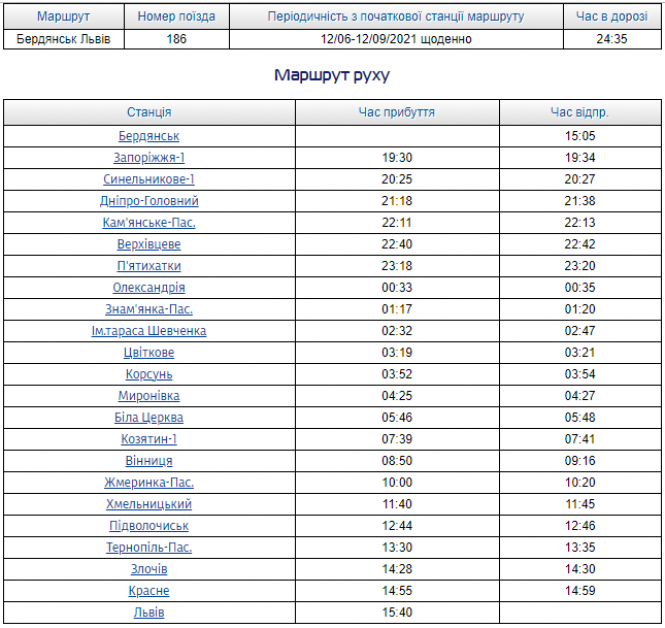The height and width of the screenshot is (628, 665).
Task: Click the Запоріжжя-1 station link
Action: click(x=149, y=158)
